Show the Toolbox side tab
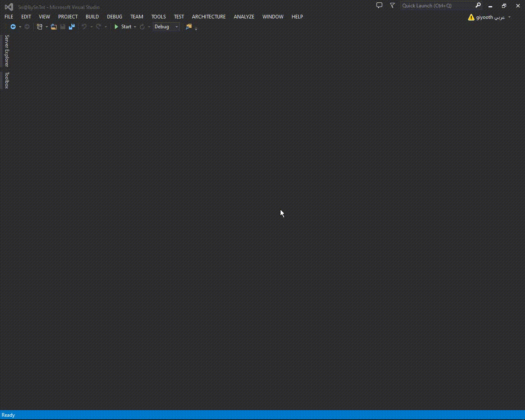The height and width of the screenshot is (420, 525). click(7, 80)
